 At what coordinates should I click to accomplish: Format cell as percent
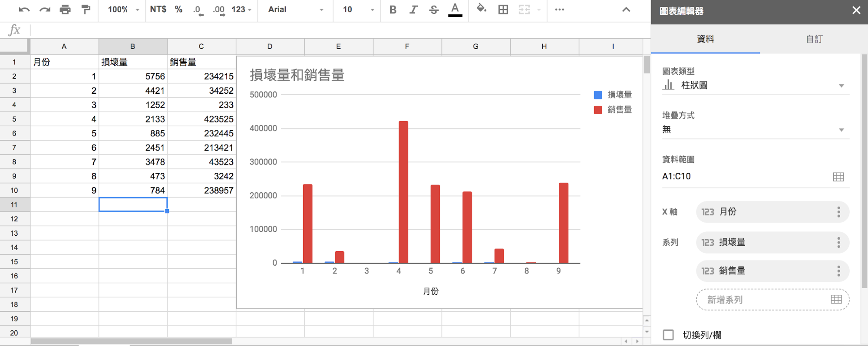[178, 9]
